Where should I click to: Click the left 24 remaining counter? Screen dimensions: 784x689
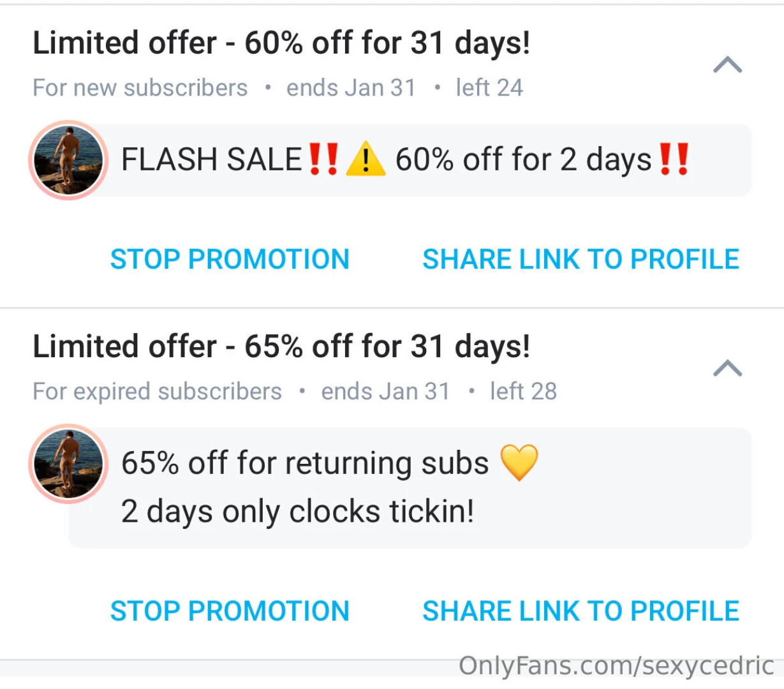pos(489,87)
